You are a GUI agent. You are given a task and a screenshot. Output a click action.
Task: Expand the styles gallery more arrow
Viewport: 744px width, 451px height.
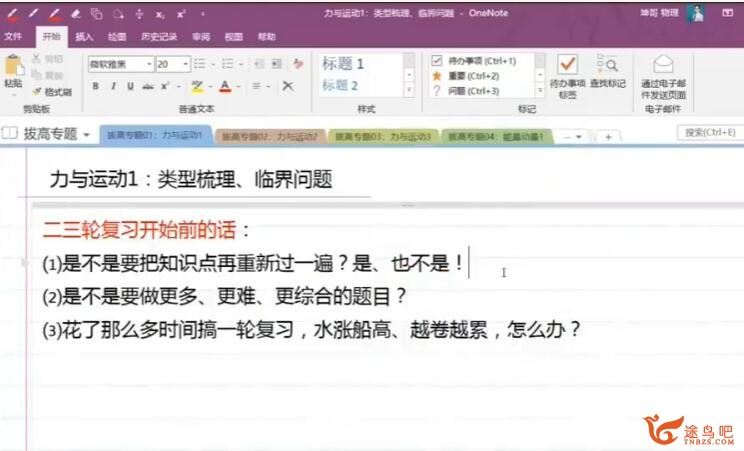tap(409, 89)
